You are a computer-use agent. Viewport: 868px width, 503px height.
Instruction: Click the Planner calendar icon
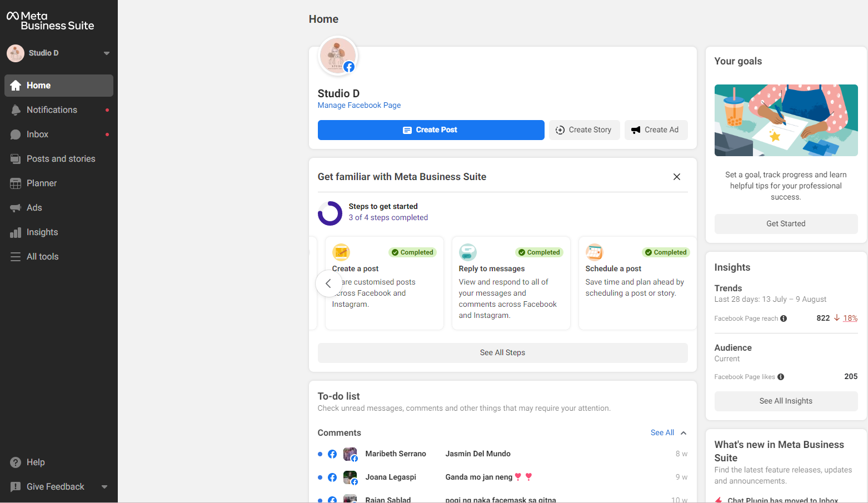click(x=16, y=183)
